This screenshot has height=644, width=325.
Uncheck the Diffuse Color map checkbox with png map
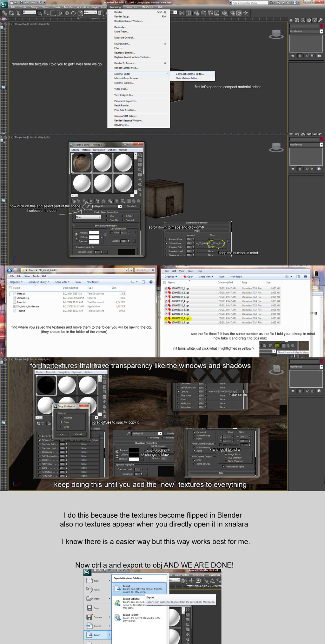coord(166,243)
